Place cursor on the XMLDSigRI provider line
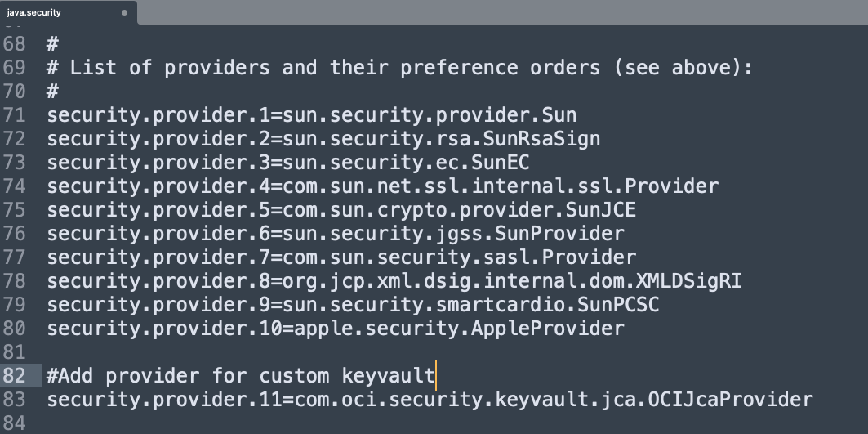The height and width of the screenshot is (434, 868). (394, 281)
